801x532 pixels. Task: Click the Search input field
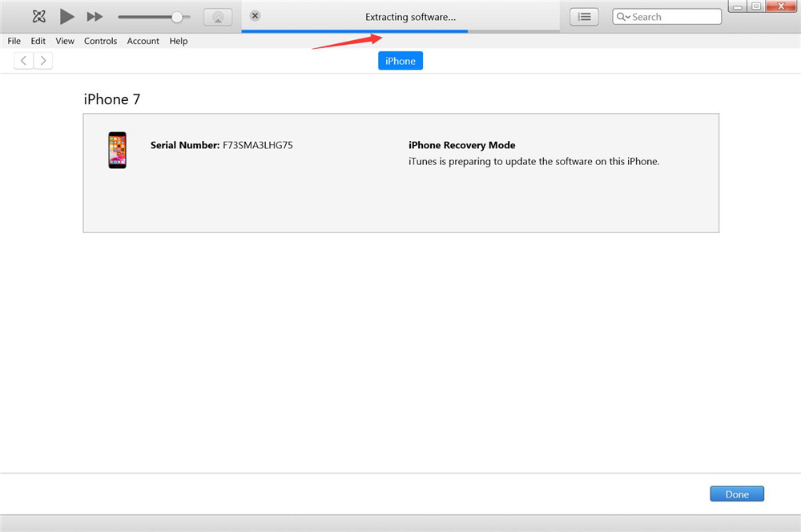(x=666, y=17)
